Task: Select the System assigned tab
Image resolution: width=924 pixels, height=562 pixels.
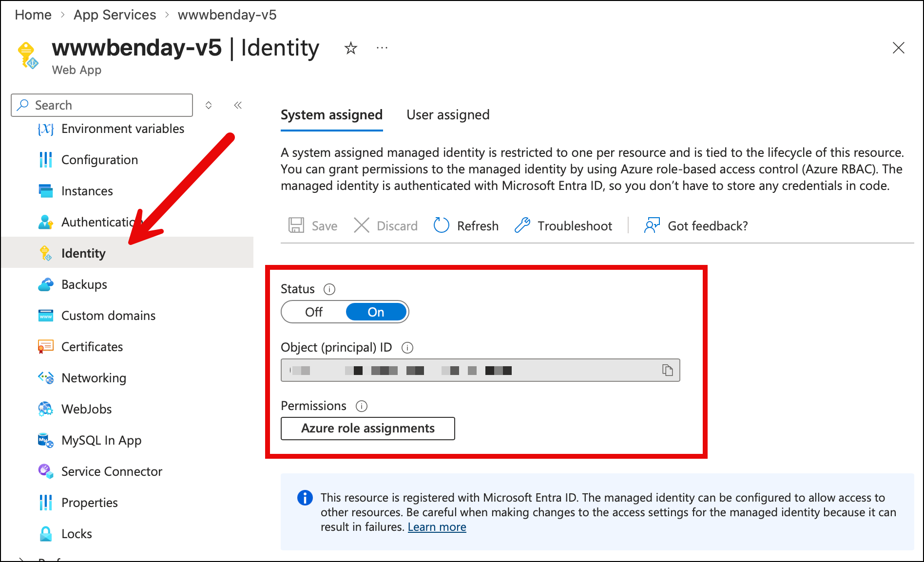Action: coord(331,115)
